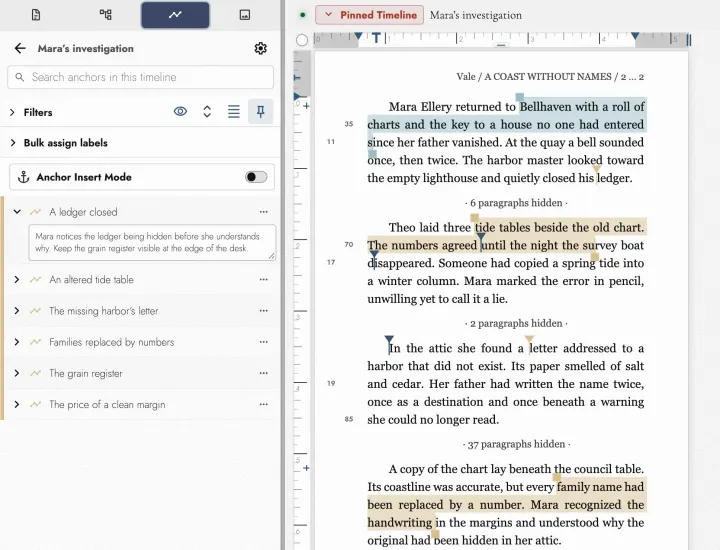Viewport: 720px width, 550px height.
Task: Click the left indent marker on ruler
Action: click(359, 36)
